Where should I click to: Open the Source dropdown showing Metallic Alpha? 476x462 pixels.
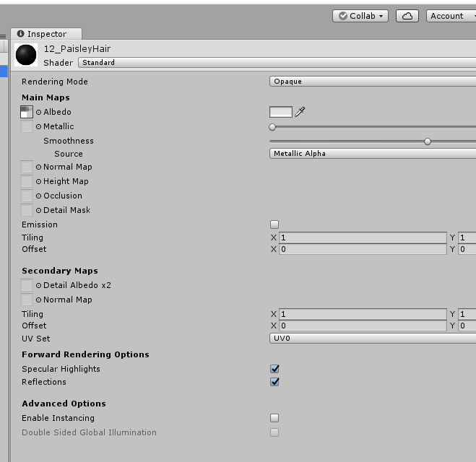pos(373,154)
